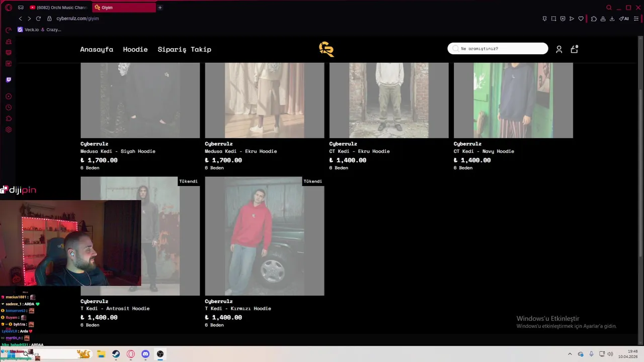
Task: Select the Giyim browser tab
Action: pos(124,8)
